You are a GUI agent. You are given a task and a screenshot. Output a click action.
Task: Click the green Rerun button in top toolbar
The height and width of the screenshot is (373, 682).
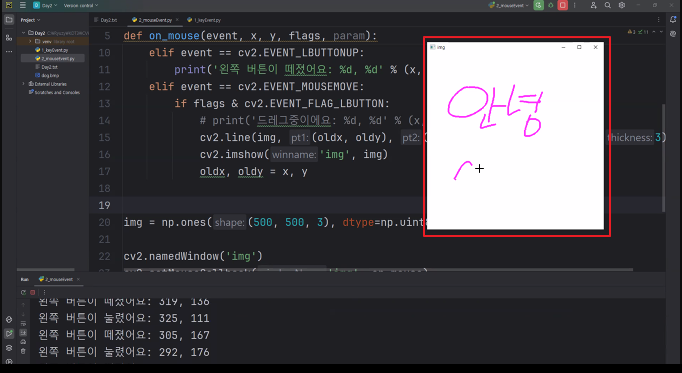pos(538,5)
